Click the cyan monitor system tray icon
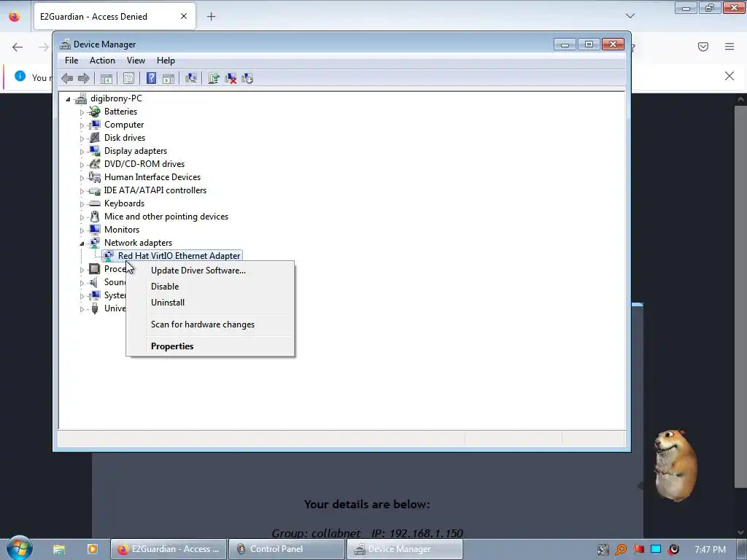747x560 pixels. pos(656,550)
